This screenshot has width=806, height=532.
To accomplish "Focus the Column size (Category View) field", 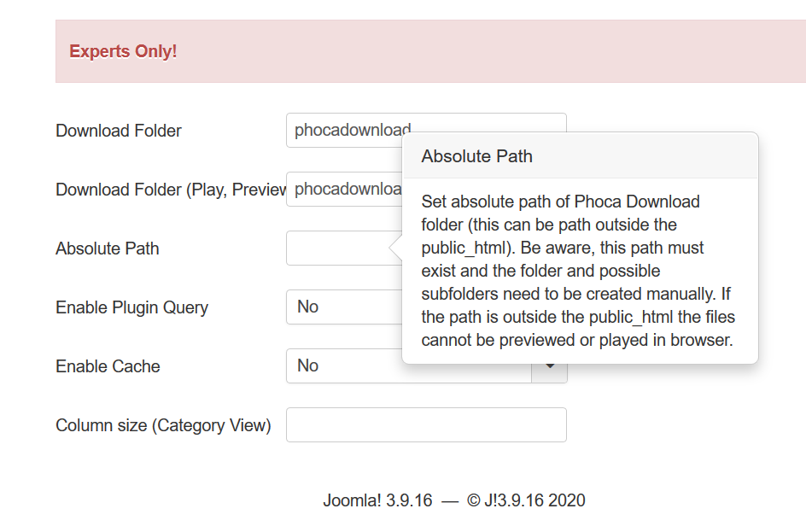I will point(426,425).
